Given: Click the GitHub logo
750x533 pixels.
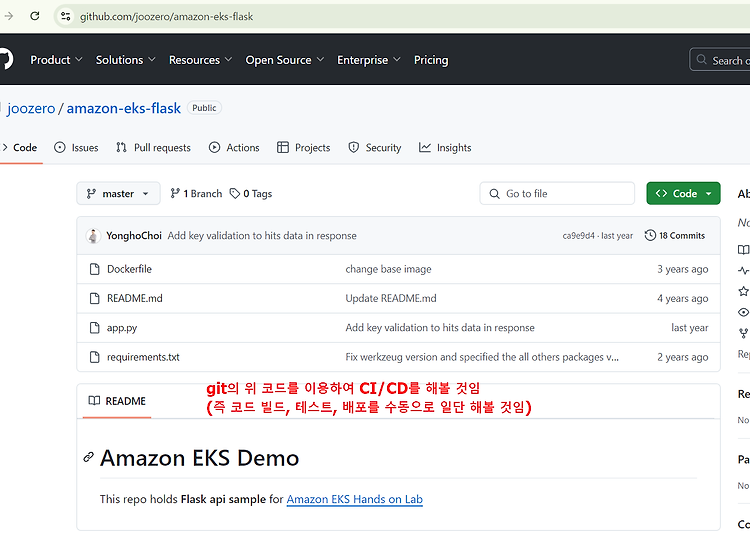Looking at the screenshot, I should [6, 59].
